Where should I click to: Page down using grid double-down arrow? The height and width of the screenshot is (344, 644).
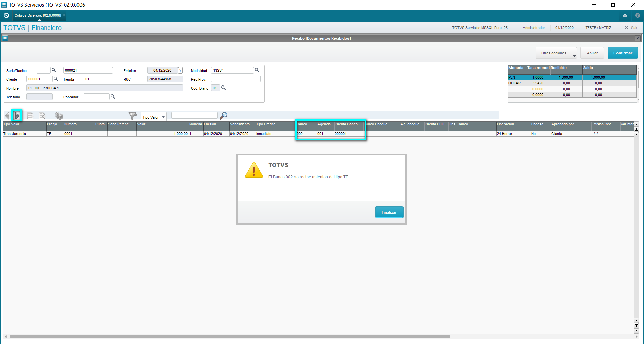[x=636, y=326]
